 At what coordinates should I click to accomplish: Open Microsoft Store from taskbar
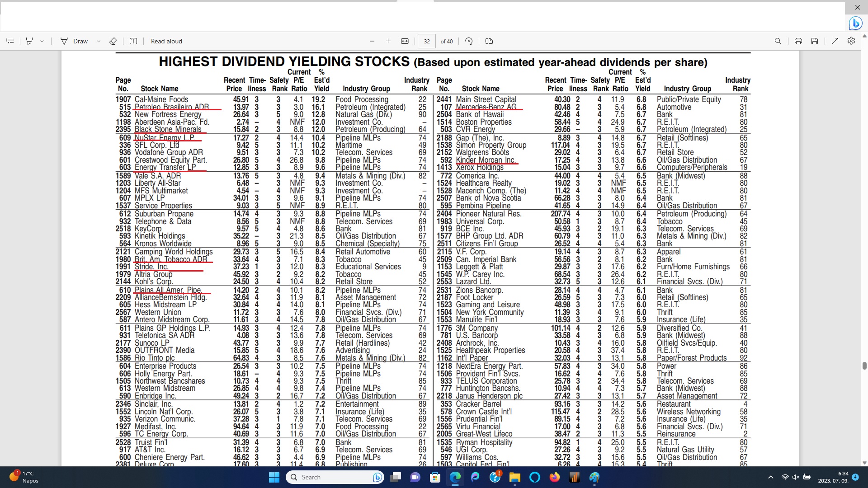435,477
